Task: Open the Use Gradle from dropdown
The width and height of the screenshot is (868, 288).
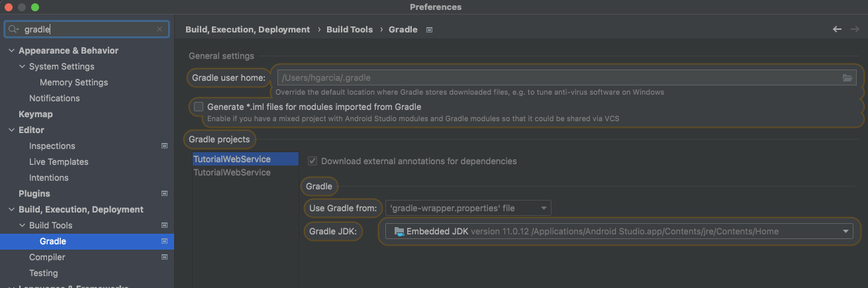Action: 468,208
